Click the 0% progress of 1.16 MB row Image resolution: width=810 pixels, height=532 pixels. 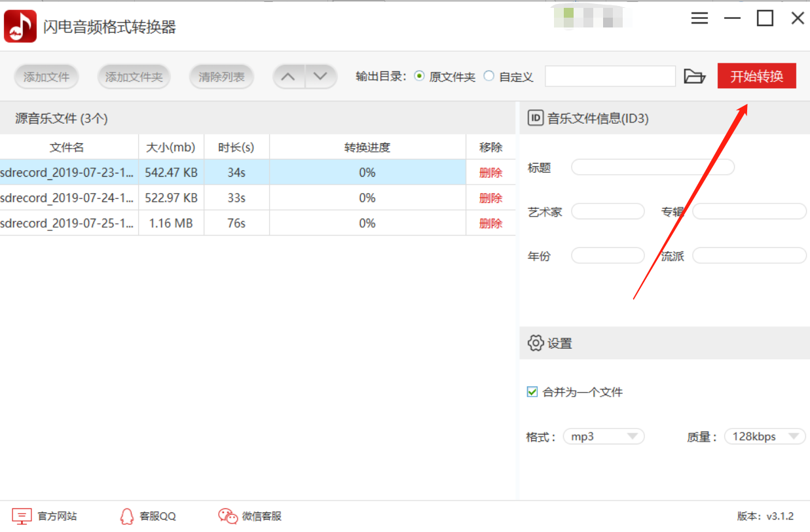click(x=367, y=224)
